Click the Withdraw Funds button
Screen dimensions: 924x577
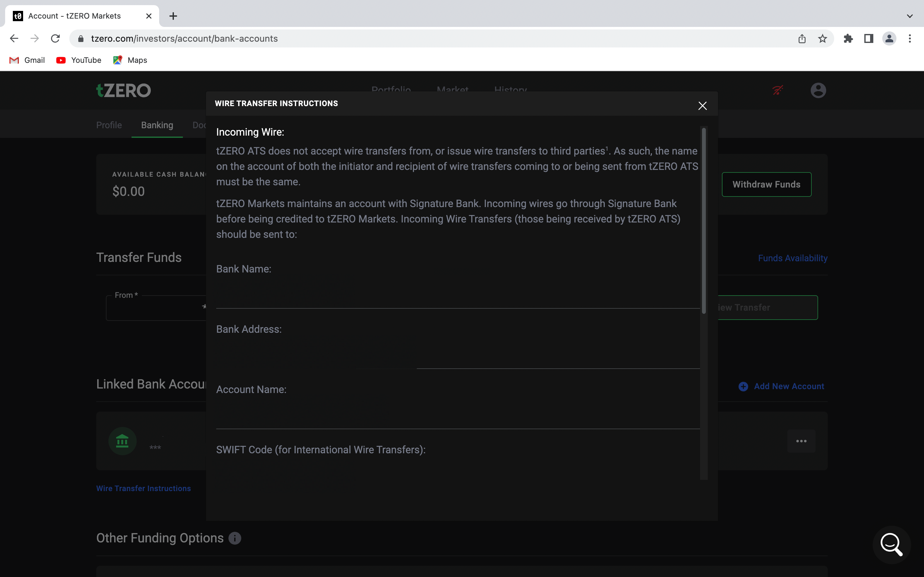pos(766,184)
